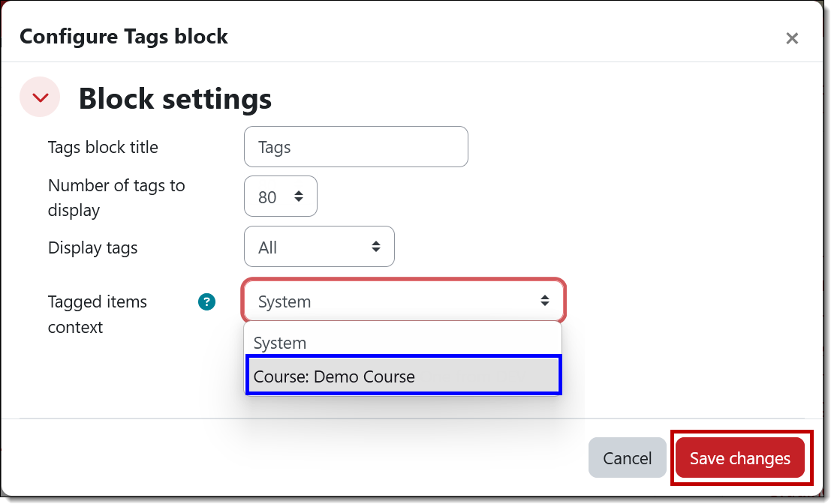The image size is (831, 504).
Task: Click the Configure Tags block title
Action: tap(123, 36)
